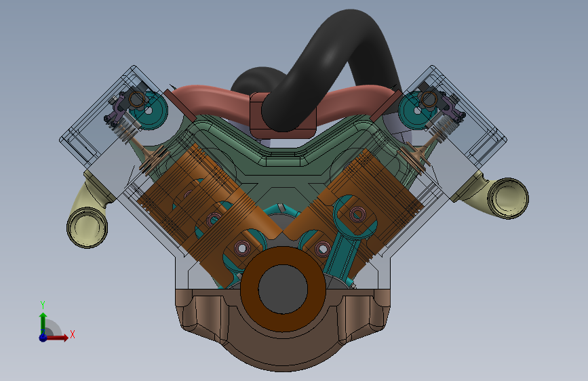Select the purple rocker arm on left head

coord(118,108)
